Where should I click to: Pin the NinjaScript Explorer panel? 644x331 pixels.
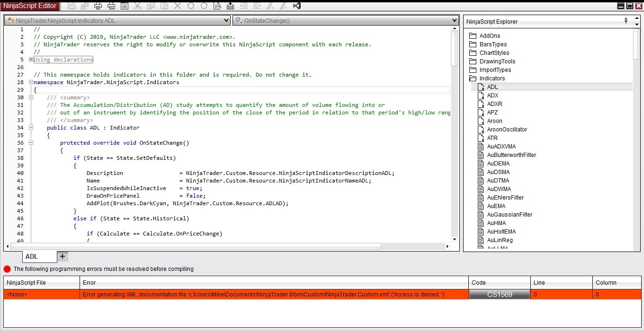[x=626, y=21]
